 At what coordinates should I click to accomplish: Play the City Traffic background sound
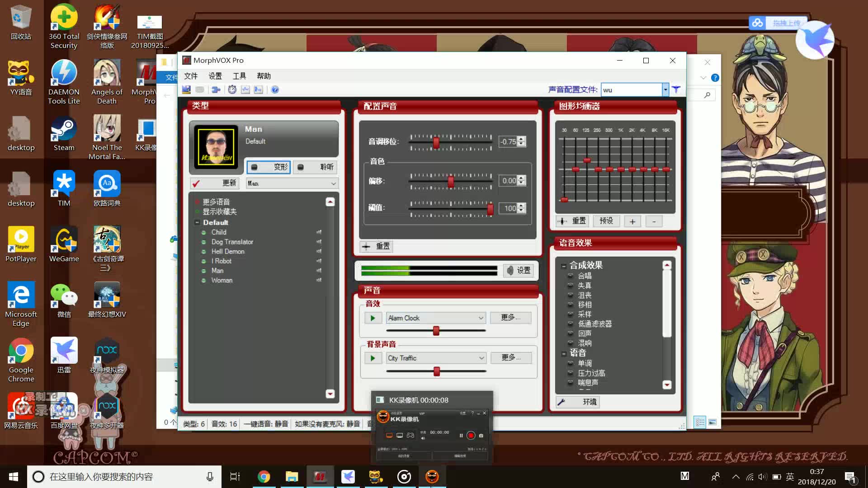coord(373,358)
